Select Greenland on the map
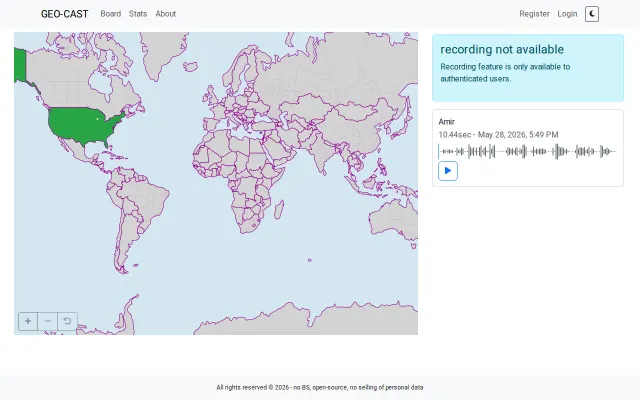Viewport: 640px width, 400px height. pos(163,53)
